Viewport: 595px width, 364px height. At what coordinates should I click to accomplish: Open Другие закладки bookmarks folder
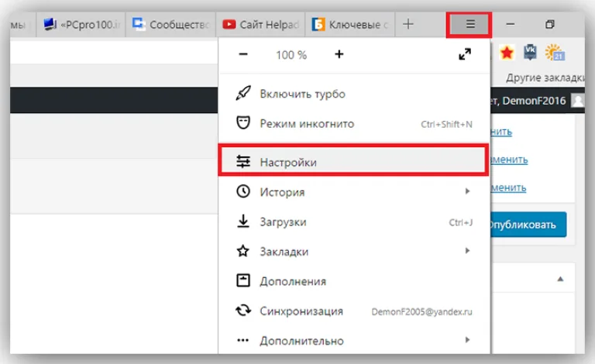[545, 77]
